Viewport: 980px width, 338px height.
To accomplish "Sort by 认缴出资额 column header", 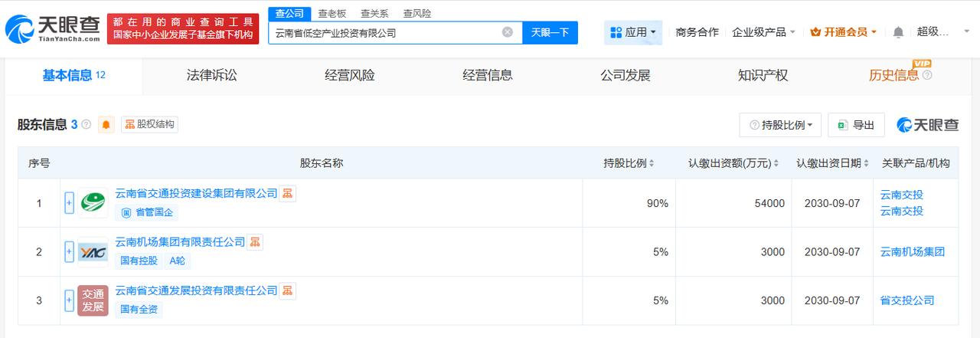I will (733, 163).
